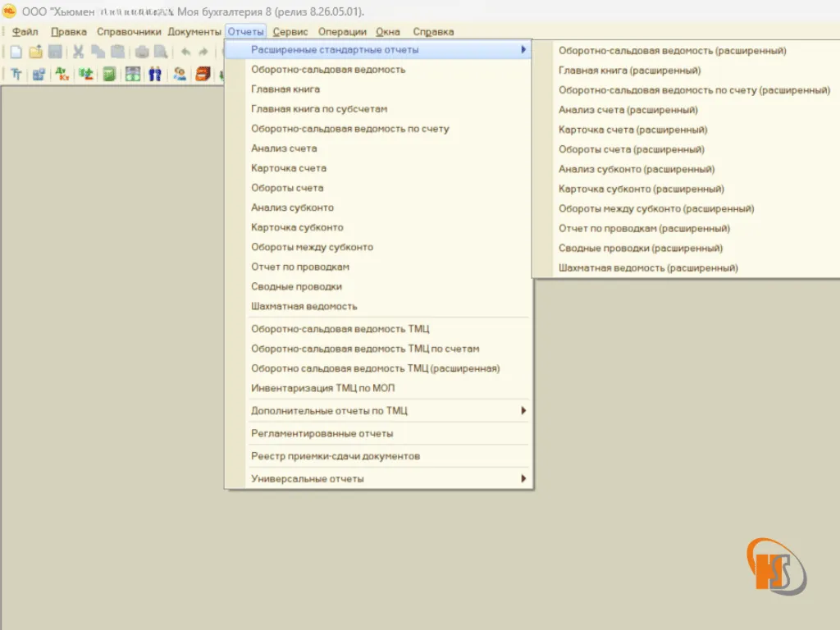Open the Сервис menu

290,32
